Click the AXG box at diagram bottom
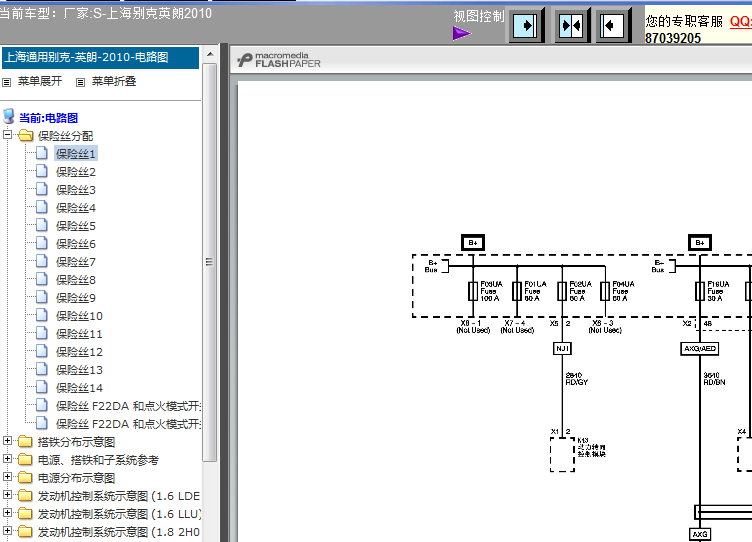The width and height of the screenshot is (752, 542). [700, 534]
